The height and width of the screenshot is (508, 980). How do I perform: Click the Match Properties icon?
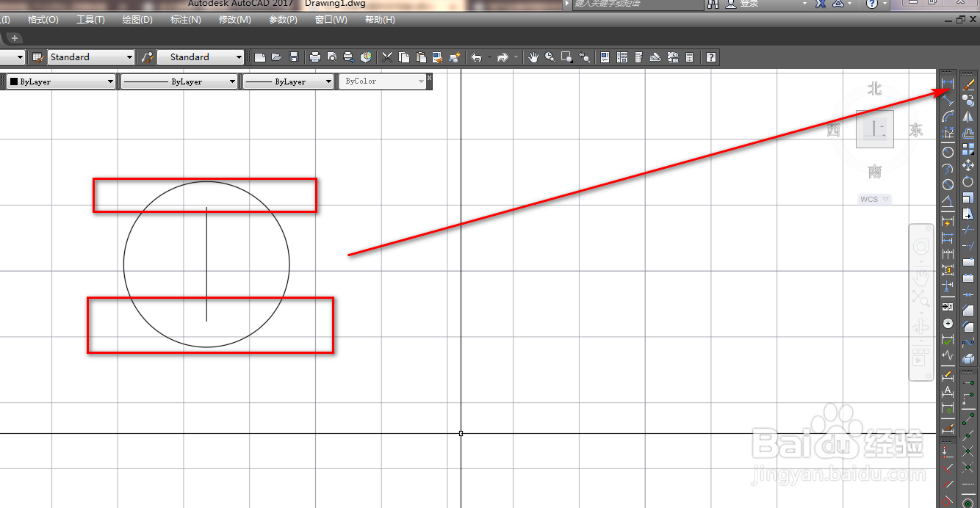tap(439, 57)
